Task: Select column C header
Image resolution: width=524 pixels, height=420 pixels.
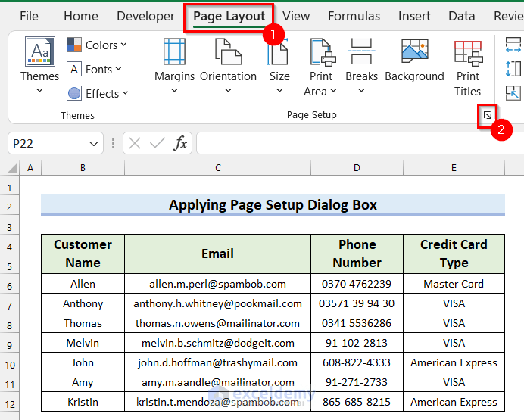Action: point(218,168)
